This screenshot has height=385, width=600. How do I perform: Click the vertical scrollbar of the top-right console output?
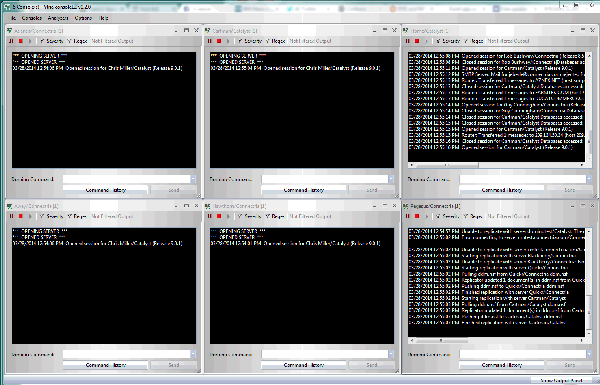pyautogui.click(x=589, y=108)
